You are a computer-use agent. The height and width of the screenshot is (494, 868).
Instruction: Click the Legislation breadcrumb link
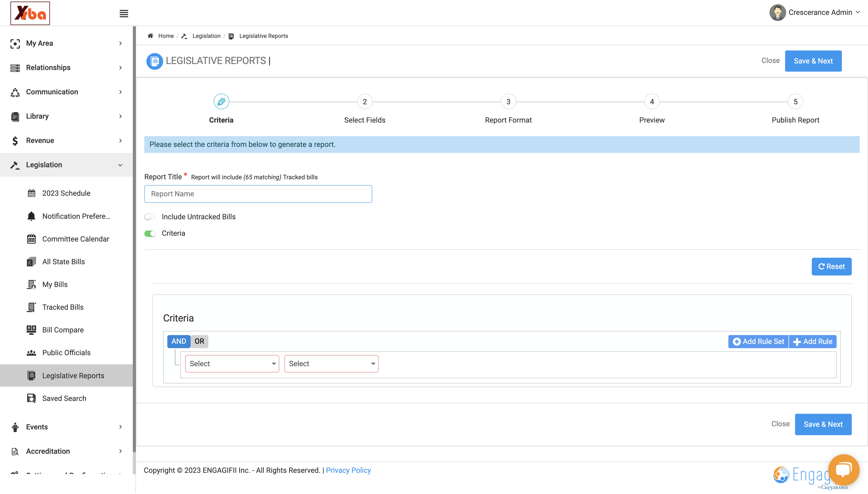[206, 36]
